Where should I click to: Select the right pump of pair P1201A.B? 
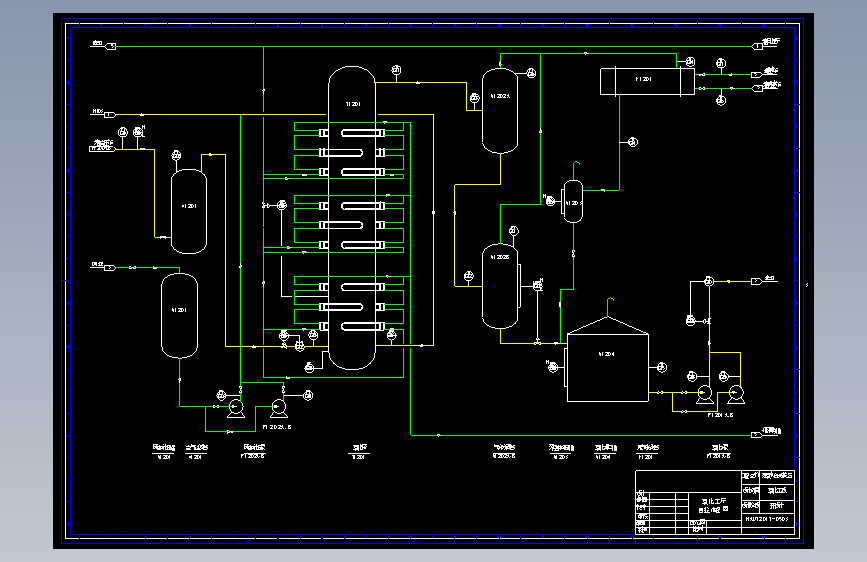736,394
